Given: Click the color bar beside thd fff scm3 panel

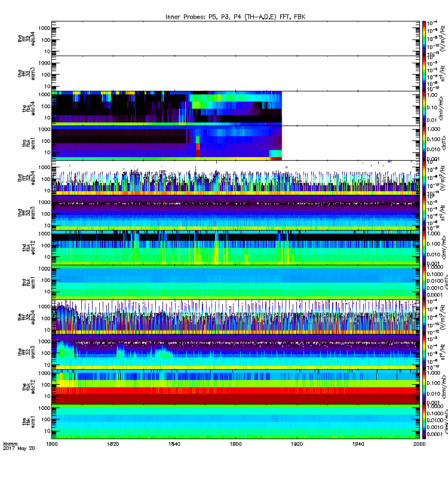Looking at the screenshot, I should (x=424, y=213).
